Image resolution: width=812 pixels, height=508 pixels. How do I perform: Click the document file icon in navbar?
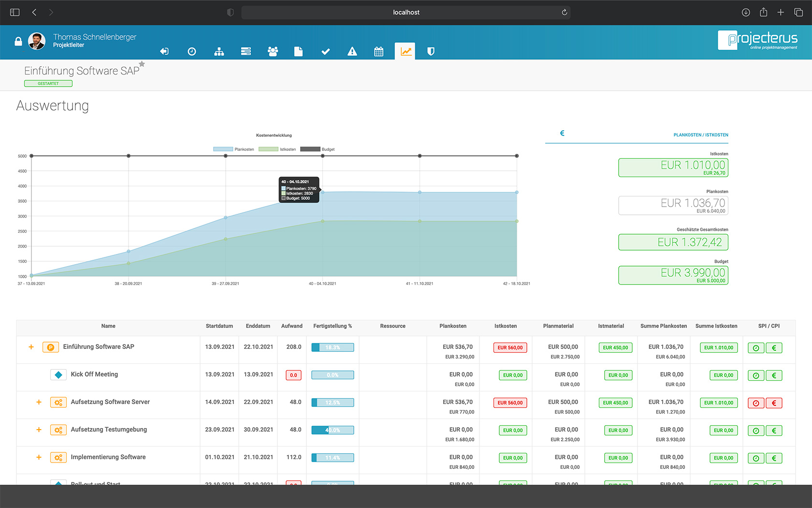click(x=298, y=51)
